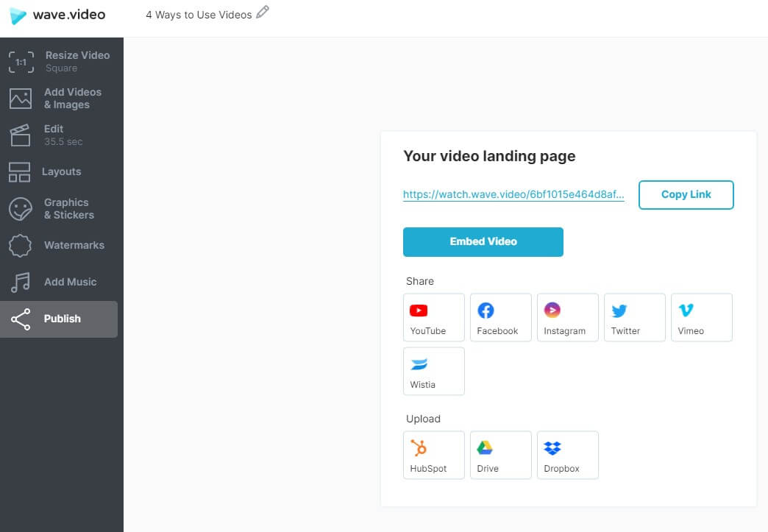This screenshot has height=532, width=768.
Task: Open the Edit panel in sidebar
Action: [x=61, y=135]
